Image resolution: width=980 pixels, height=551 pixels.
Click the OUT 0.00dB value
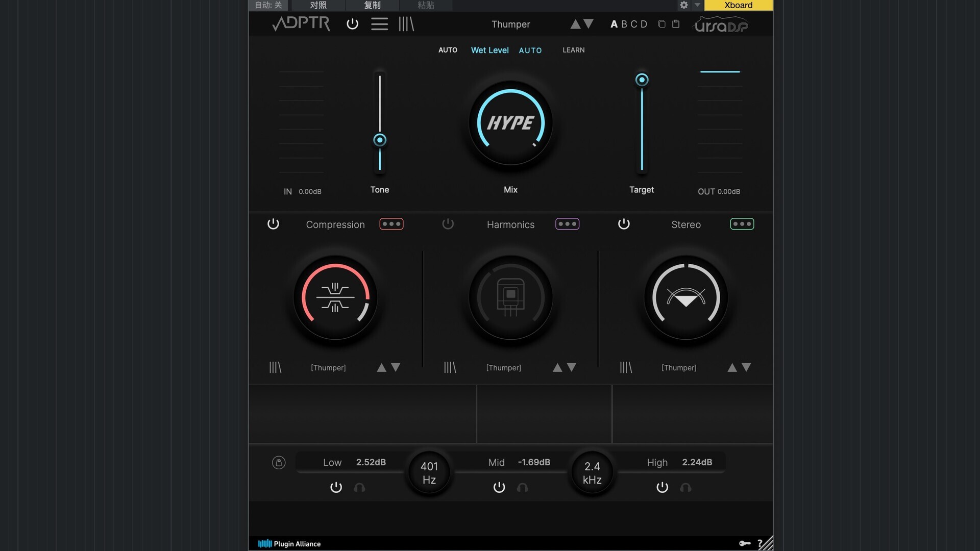click(x=729, y=192)
